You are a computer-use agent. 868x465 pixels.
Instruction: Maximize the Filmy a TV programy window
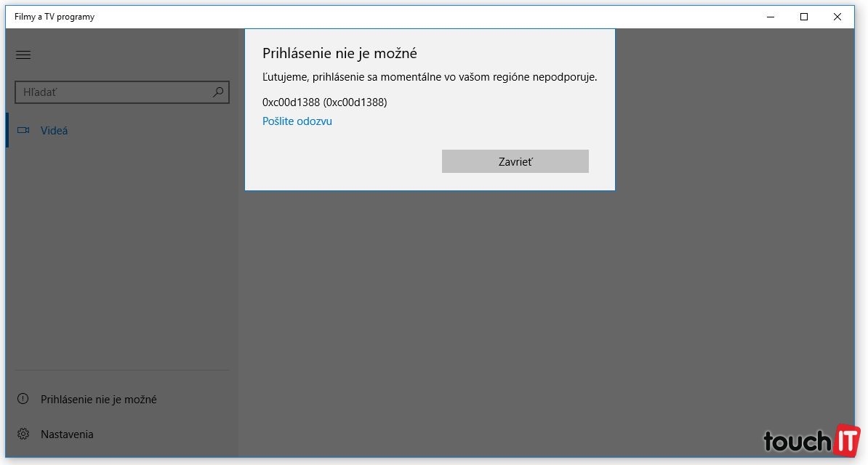point(804,17)
